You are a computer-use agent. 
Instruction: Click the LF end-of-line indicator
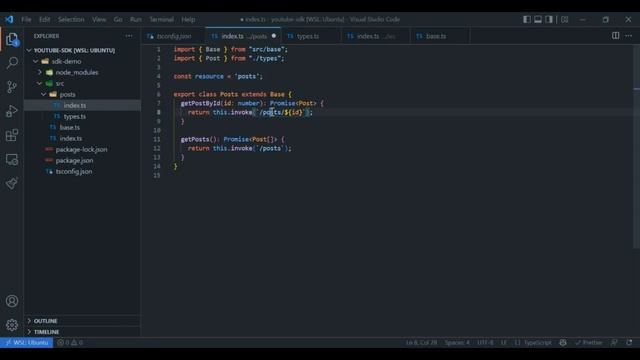504,342
